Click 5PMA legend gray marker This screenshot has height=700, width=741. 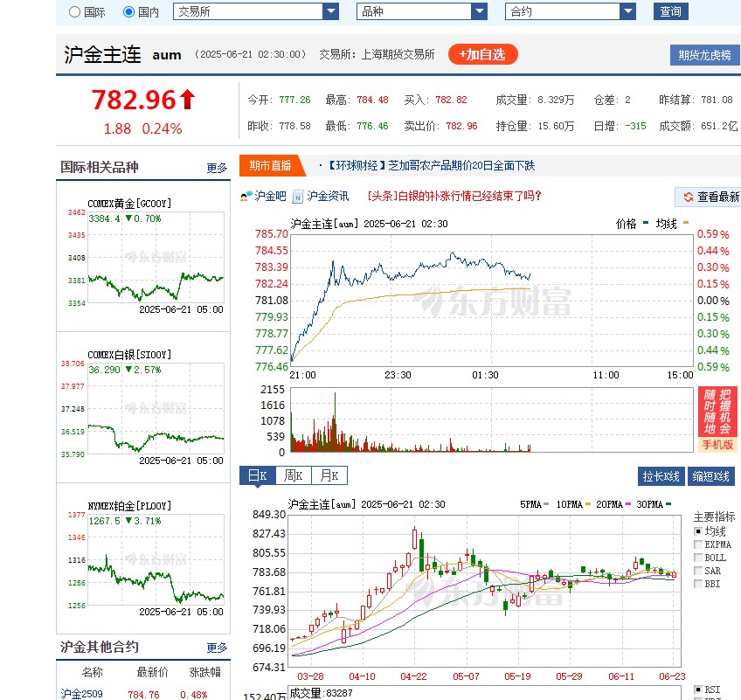click(x=546, y=504)
